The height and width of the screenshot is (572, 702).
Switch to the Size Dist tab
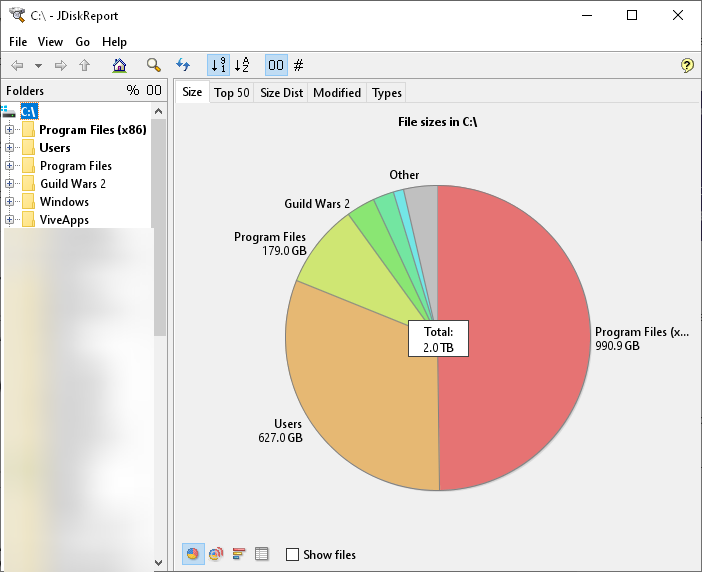coord(282,93)
